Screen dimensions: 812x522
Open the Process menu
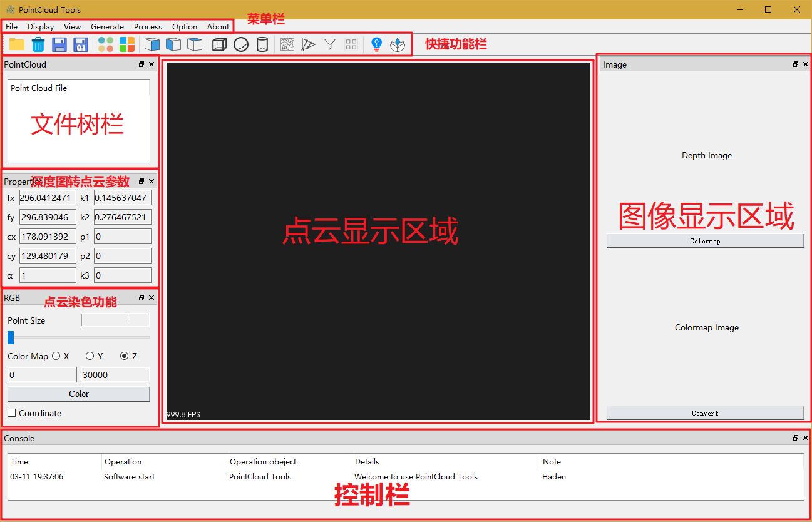148,27
